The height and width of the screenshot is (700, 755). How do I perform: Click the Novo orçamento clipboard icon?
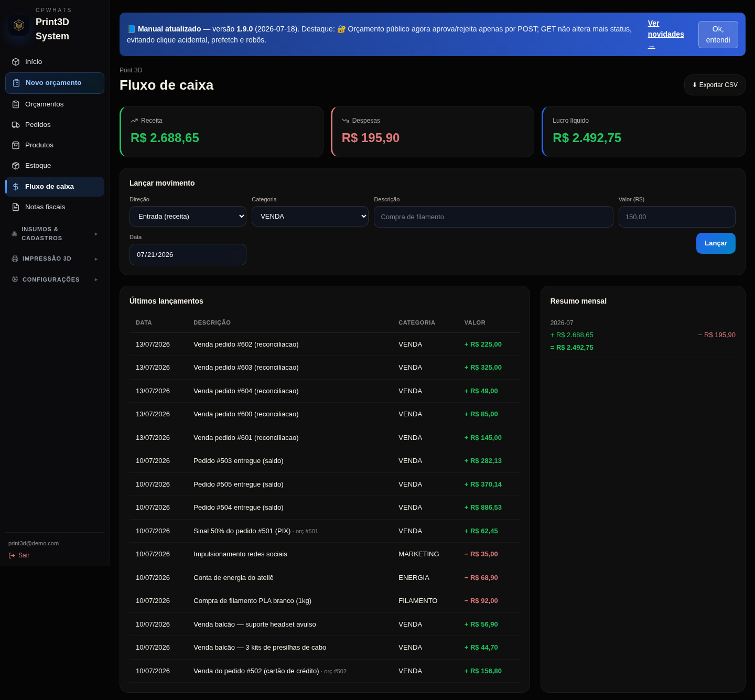pyautogui.click(x=16, y=83)
